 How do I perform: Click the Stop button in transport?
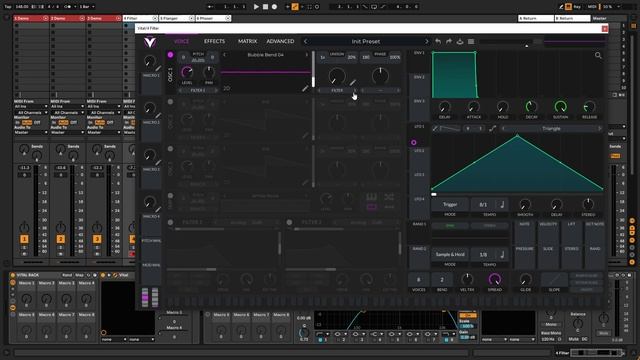point(265,7)
